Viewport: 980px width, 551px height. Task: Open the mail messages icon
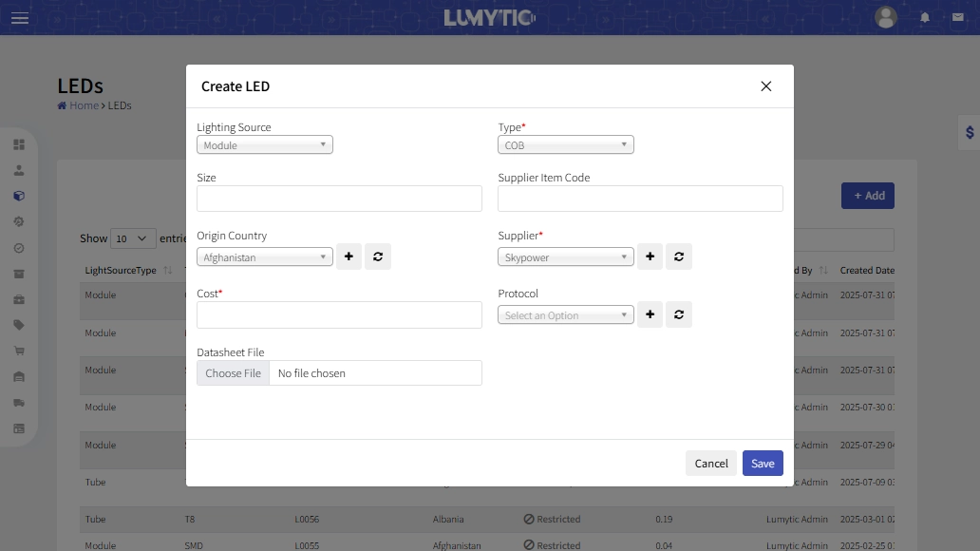957,18
